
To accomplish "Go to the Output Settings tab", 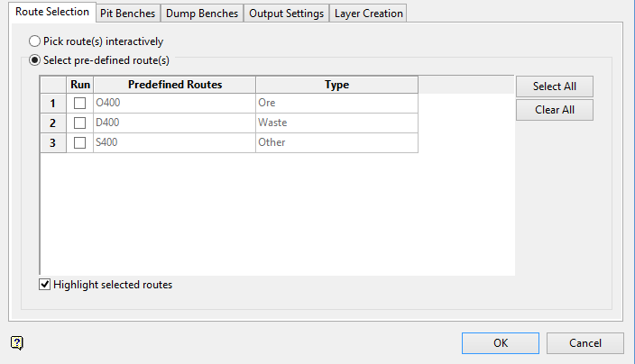I will click(x=286, y=14).
